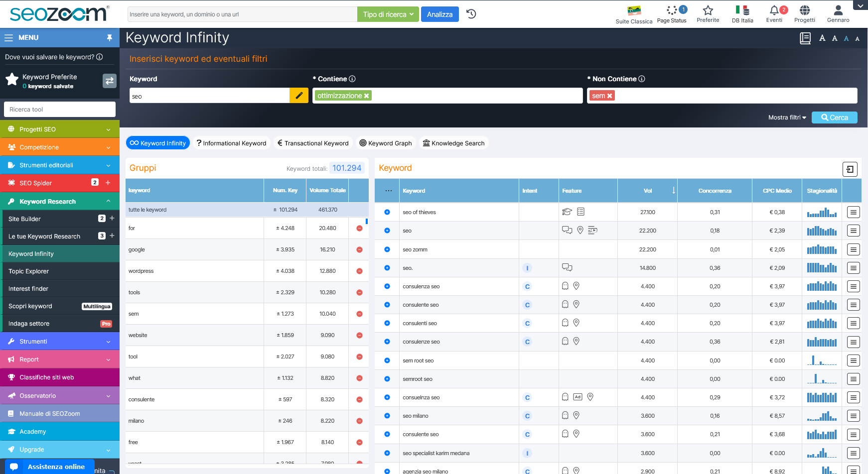Image resolution: width=868 pixels, height=474 pixels.
Task: Open row menu for 'seo of thieves'
Action: tap(853, 213)
